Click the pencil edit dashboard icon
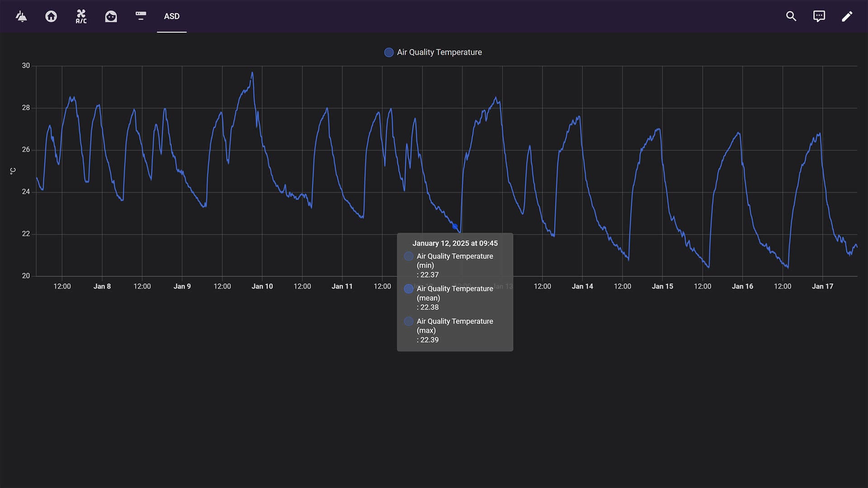The width and height of the screenshot is (868, 488). [x=847, y=16]
